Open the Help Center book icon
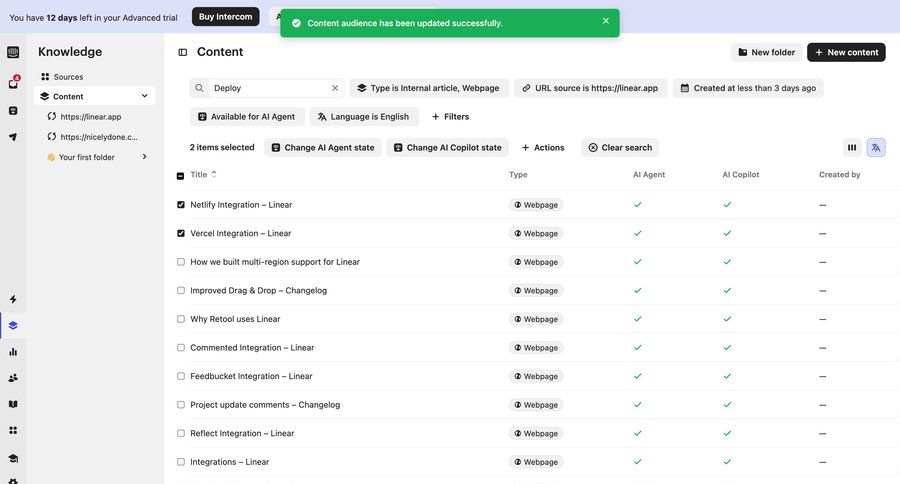 pos(13,404)
